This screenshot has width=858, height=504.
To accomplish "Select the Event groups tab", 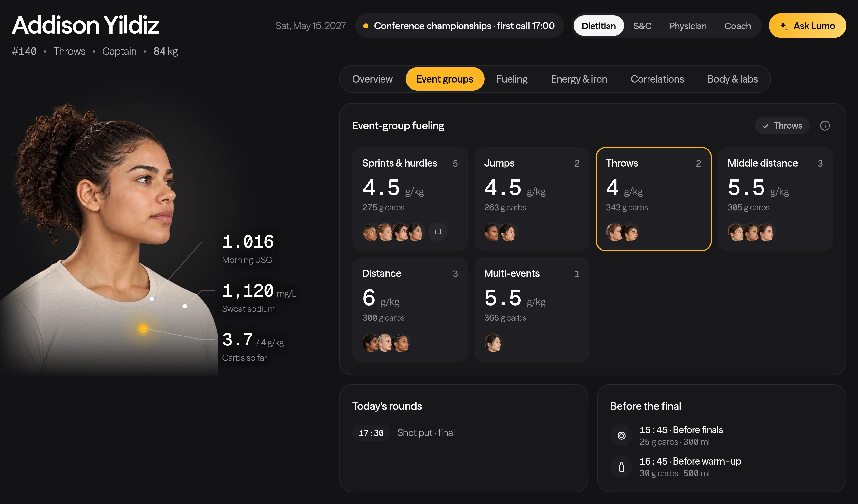I will point(445,79).
